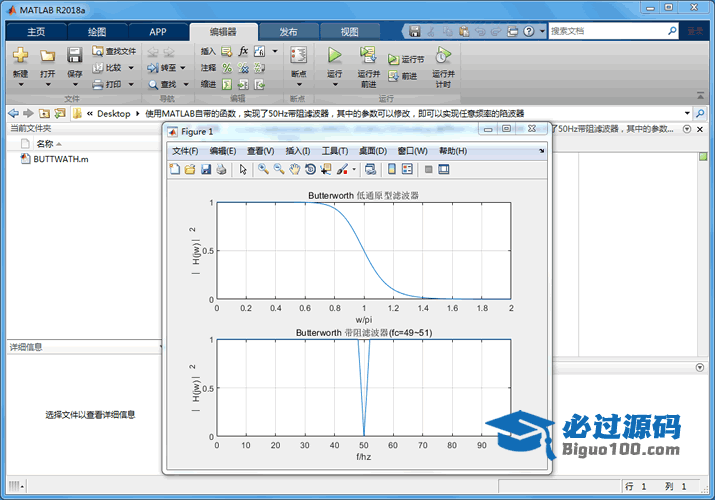Toggle Insert Legend in Figure toolbar
The width and height of the screenshot is (715, 500).
[x=408, y=169]
